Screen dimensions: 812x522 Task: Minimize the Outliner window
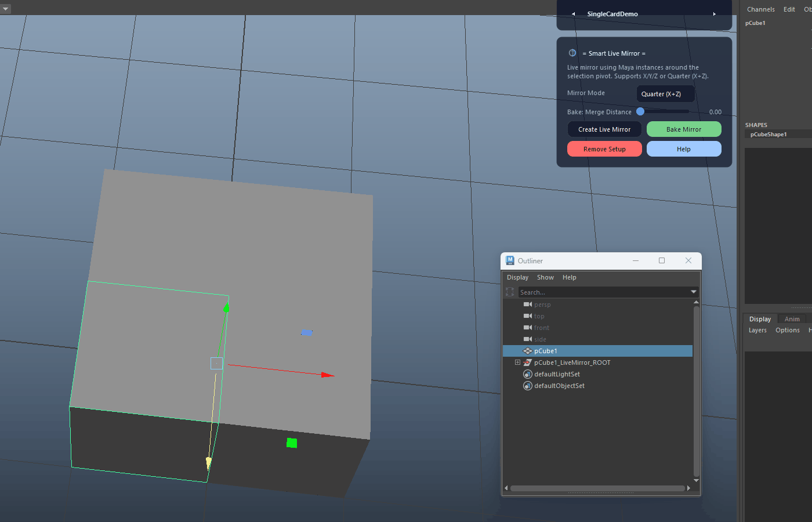(x=636, y=260)
